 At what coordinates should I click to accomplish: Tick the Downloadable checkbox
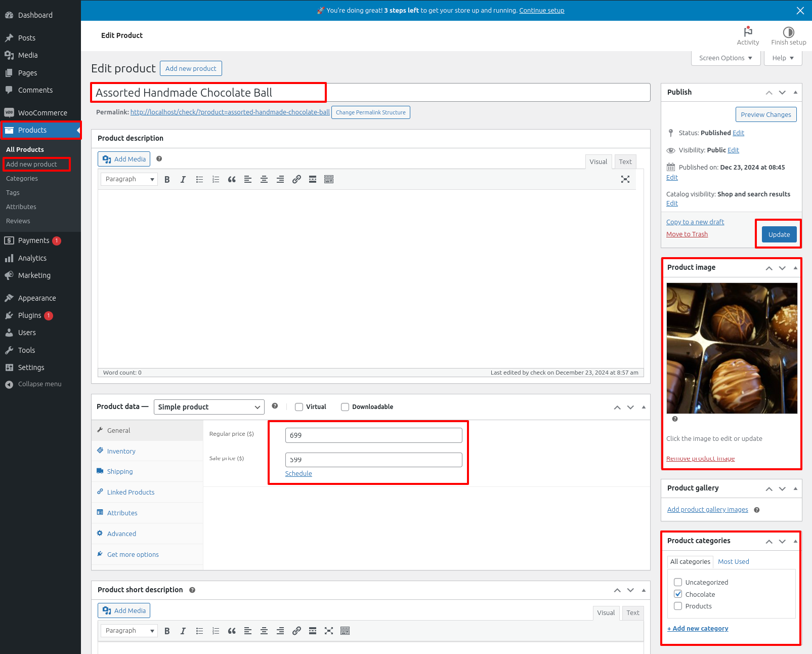coord(345,407)
